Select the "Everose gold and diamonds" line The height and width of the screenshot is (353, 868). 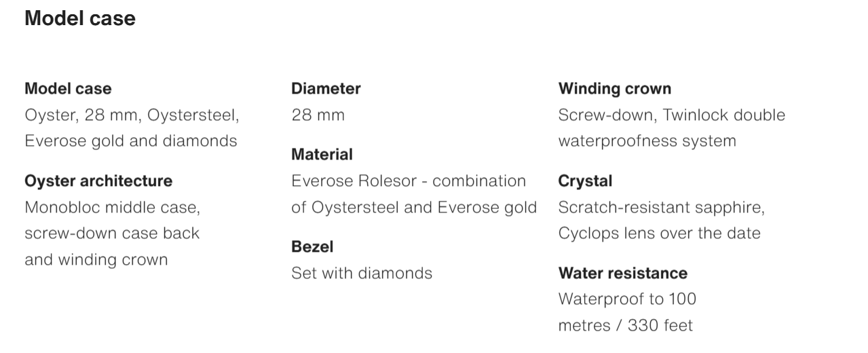[131, 141]
